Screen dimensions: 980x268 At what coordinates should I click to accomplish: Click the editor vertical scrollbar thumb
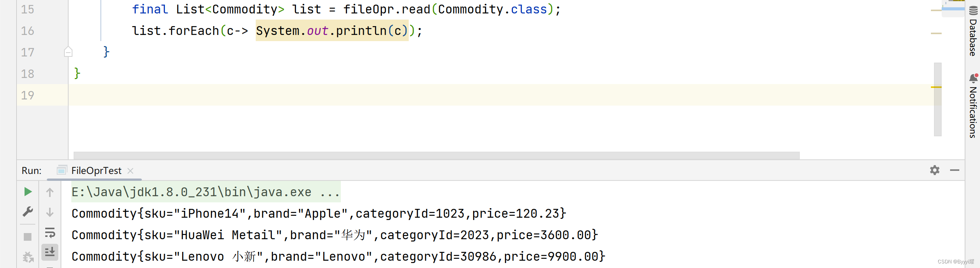pyautogui.click(x=938, y=99)
